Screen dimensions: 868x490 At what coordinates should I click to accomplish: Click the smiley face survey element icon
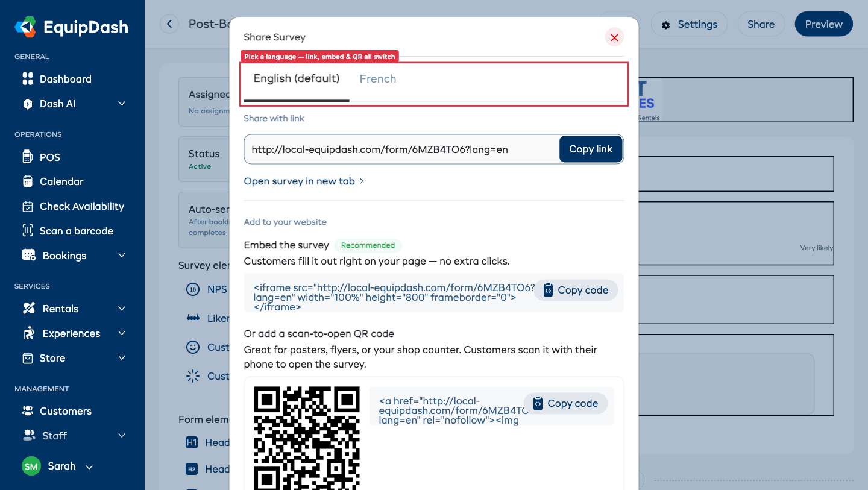point(193,347)
